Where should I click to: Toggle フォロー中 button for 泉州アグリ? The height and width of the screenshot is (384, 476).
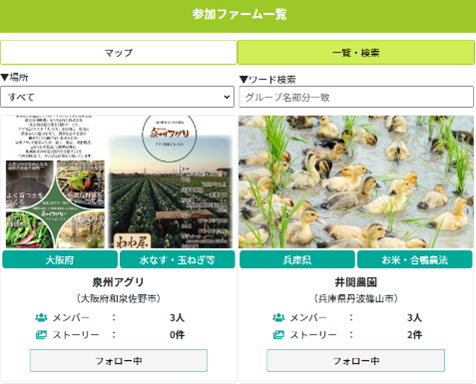(x=119, y=360)
